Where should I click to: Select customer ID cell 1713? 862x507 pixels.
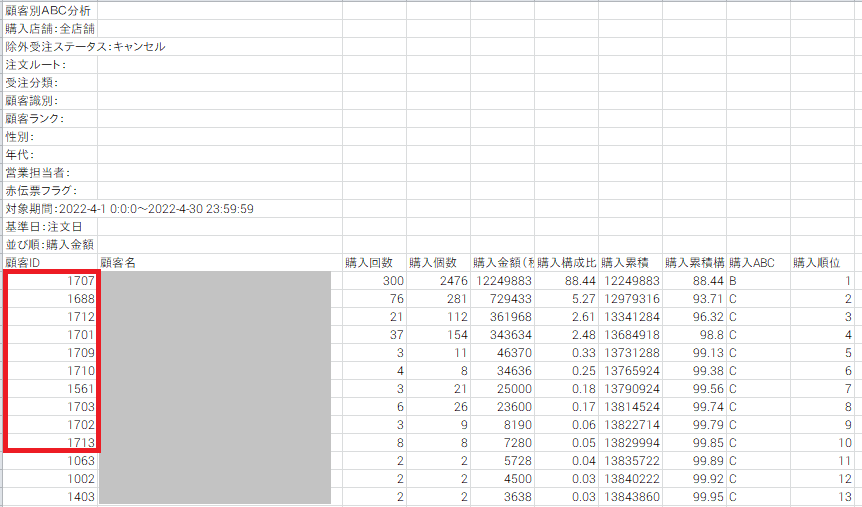tap(50, 443)
